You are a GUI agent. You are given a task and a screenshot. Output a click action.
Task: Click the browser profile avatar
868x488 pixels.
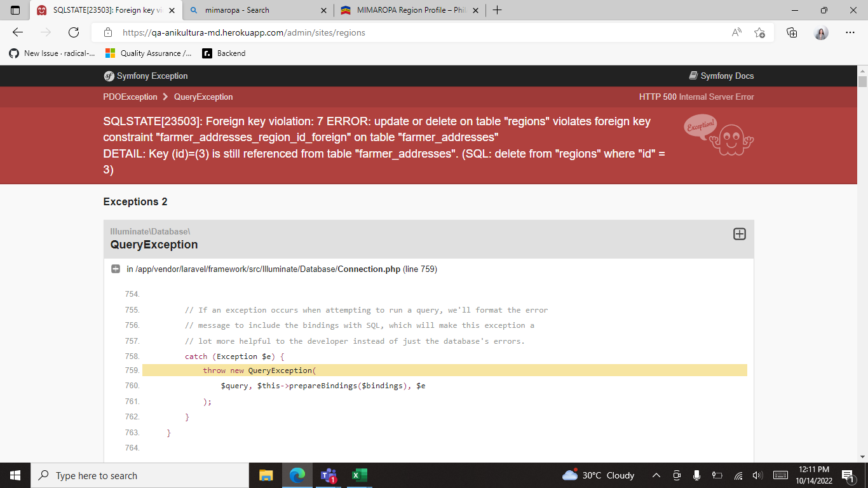tap(821, 32)
